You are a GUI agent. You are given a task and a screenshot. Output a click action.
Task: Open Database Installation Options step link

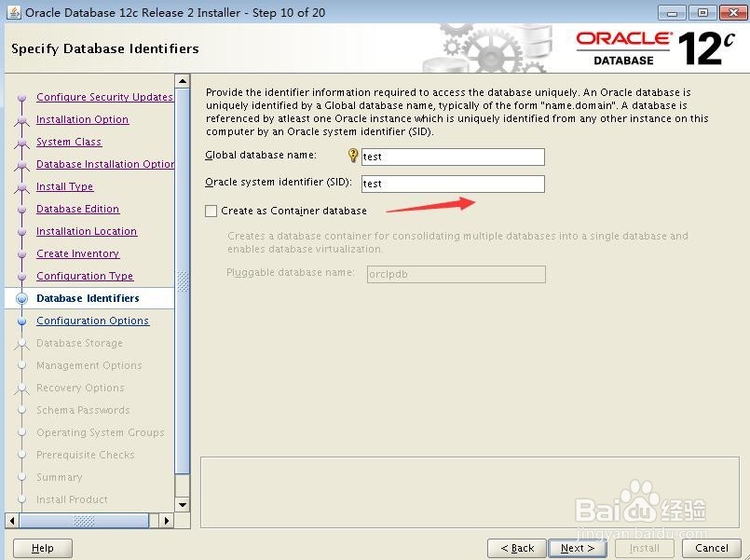(x=105, y=164)
